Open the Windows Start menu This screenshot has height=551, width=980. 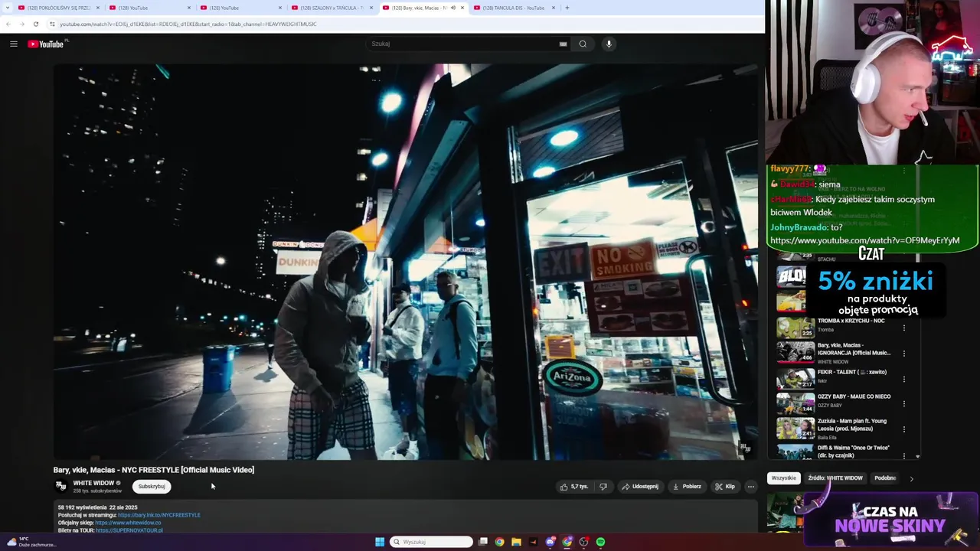pos(380,542)
